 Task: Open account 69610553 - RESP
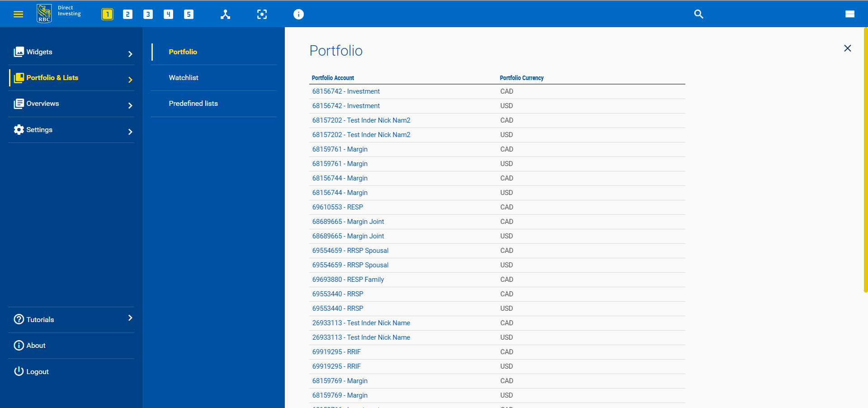(x=337, y=207)
